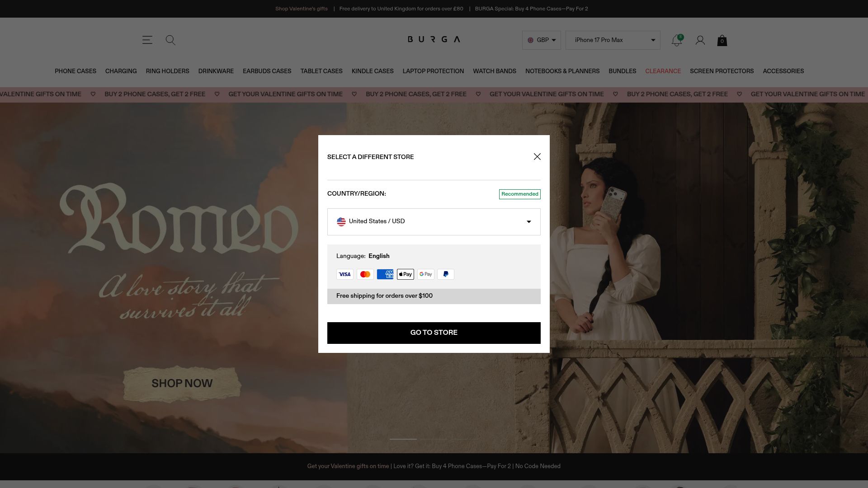Open the Phone Cases menu
The width and height of the screenshot is (868, 488).
[x=75, y=71]
